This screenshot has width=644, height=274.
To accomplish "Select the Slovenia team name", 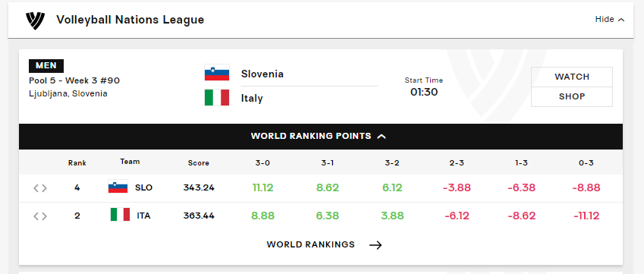I will [262, 74].
